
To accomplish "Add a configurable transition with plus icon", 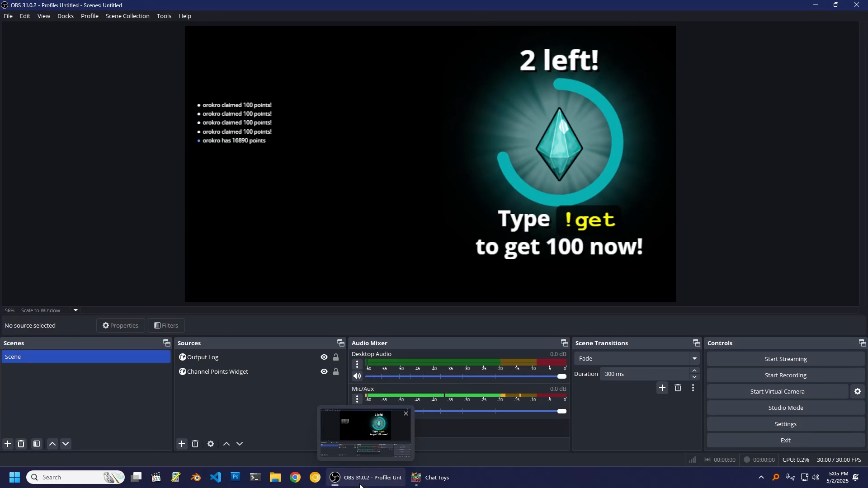I will pos(662,389).
